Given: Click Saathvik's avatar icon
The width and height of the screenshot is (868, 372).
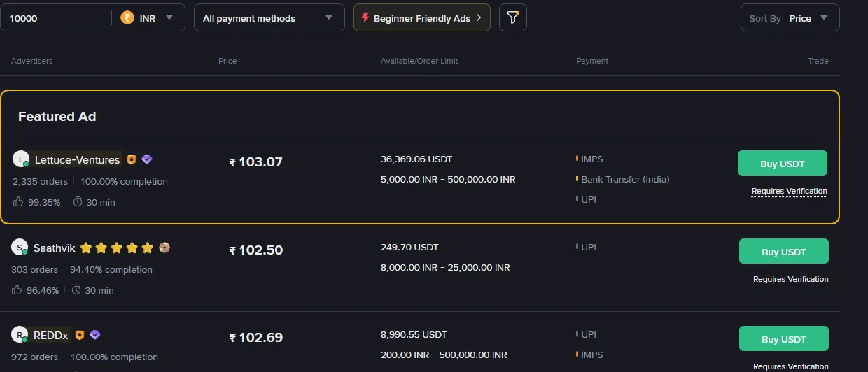Looking at the screenshot, I should pos(20,247).
